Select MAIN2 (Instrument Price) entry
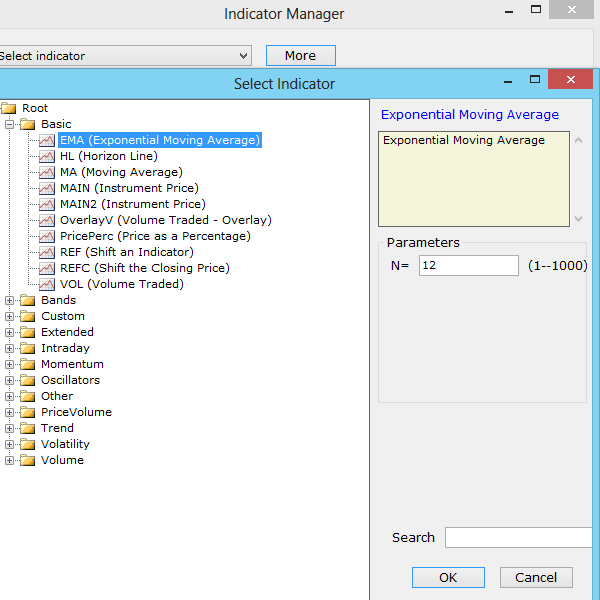Screen dimensions: 600x600 point(132,204)
